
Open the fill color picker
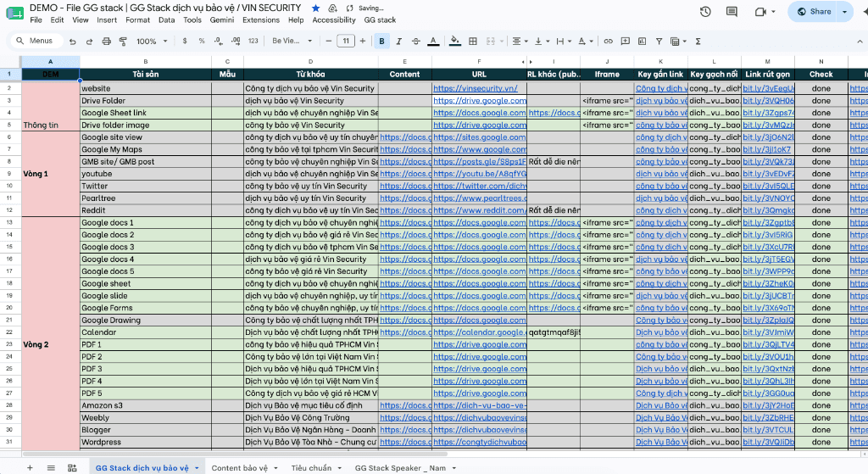tap(455, 41)
